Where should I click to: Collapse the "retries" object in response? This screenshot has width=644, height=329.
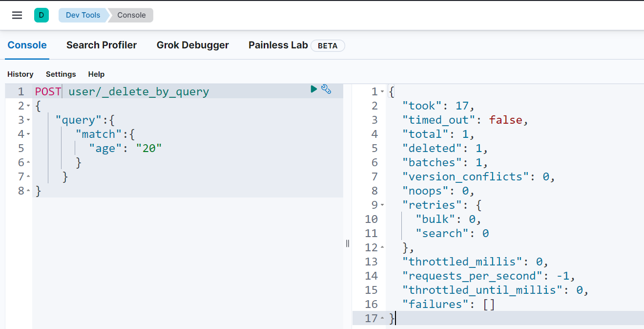click(x=382, y=205)
